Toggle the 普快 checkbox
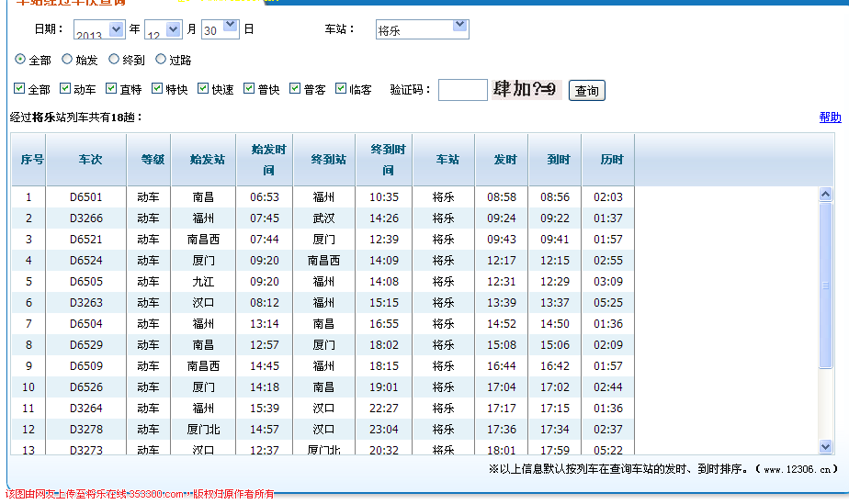The image size is (849, 504). (249, 88)
